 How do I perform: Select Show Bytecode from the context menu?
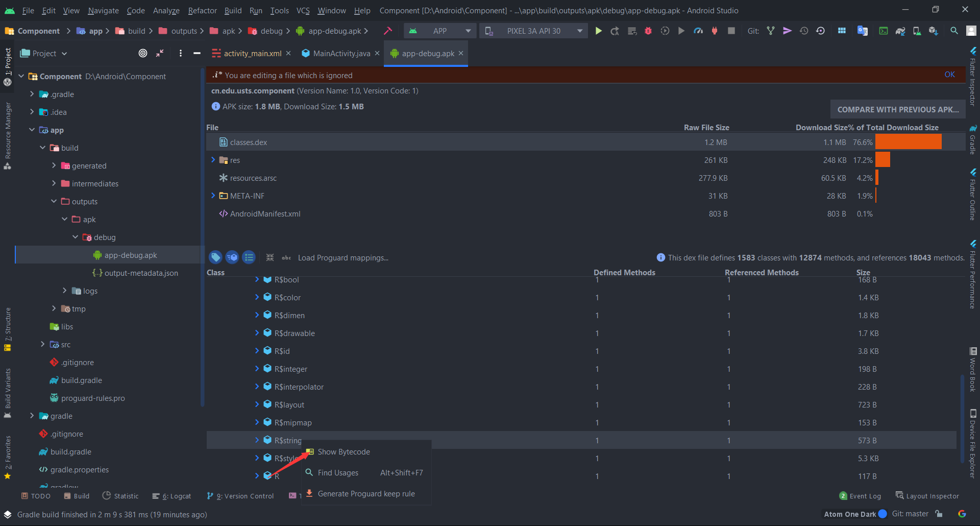344,451
